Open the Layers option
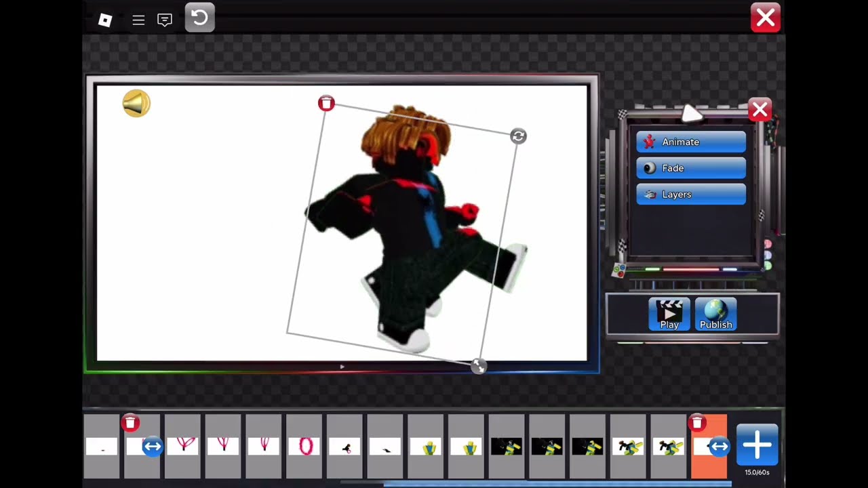This screenshot has height=488, width=868. pyautogui.click(x=691, y=195)
